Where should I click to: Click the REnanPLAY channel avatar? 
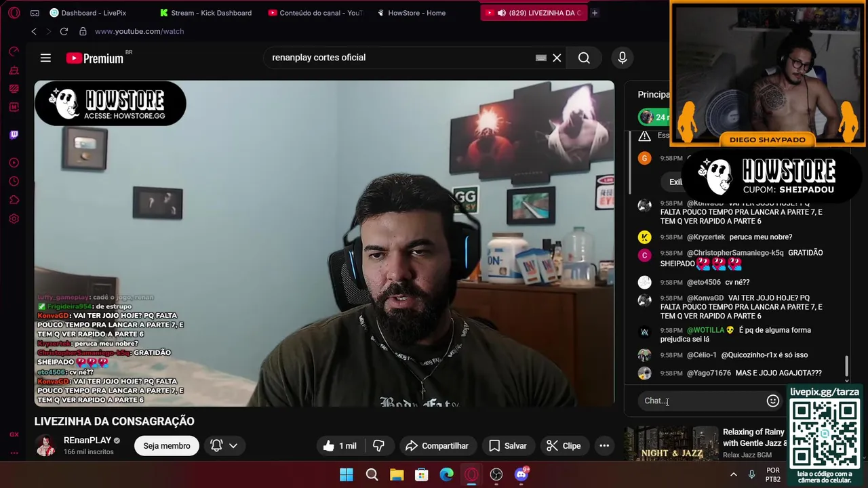tap(46, 445)
